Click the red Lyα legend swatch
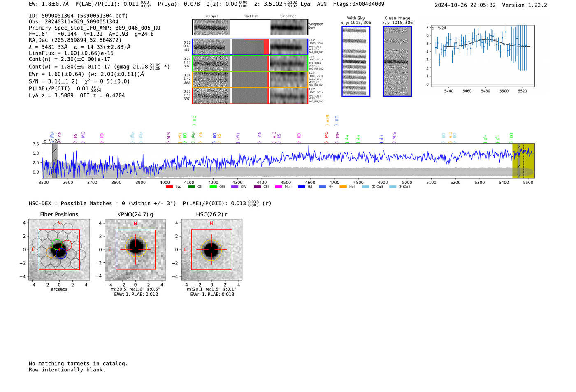The height and width of the screenshot is (392, 576). [x=169, y=187]
